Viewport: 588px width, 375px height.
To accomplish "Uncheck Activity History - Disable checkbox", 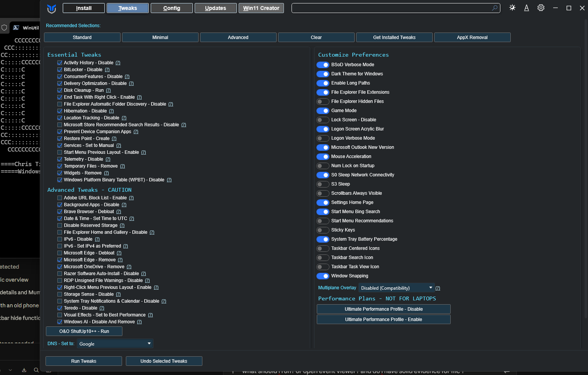I will click(60, 63).
